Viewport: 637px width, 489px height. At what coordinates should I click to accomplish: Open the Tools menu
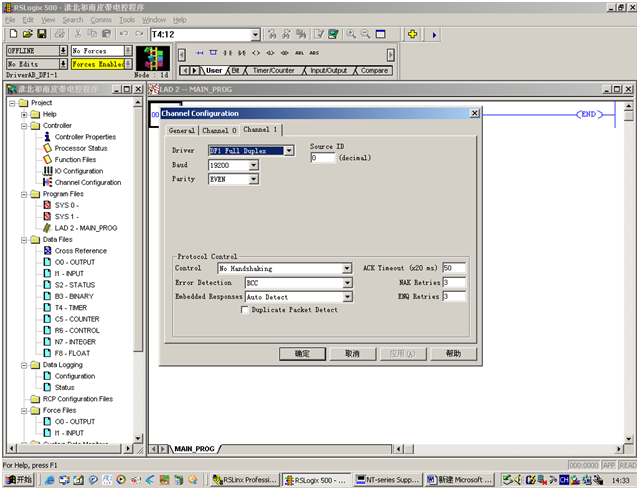coord(127,20)
